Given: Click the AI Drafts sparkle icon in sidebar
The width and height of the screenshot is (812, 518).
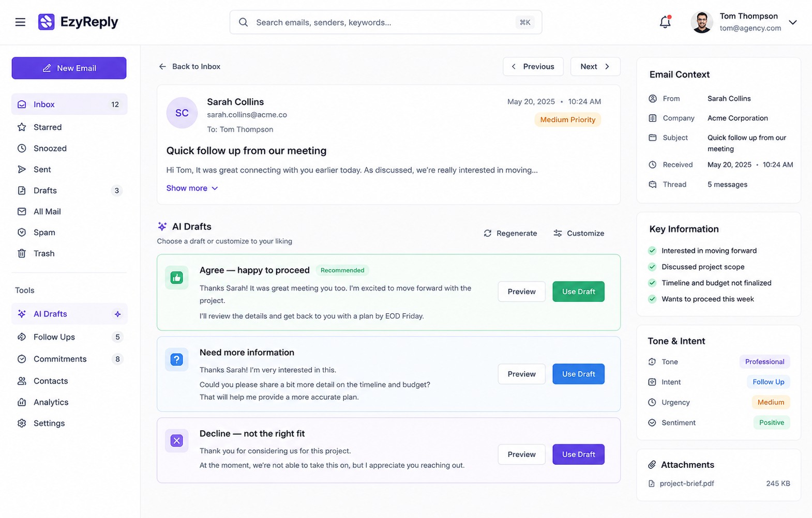Looking at the screenshot, I should pyautogui.click(x=22, y=314).
